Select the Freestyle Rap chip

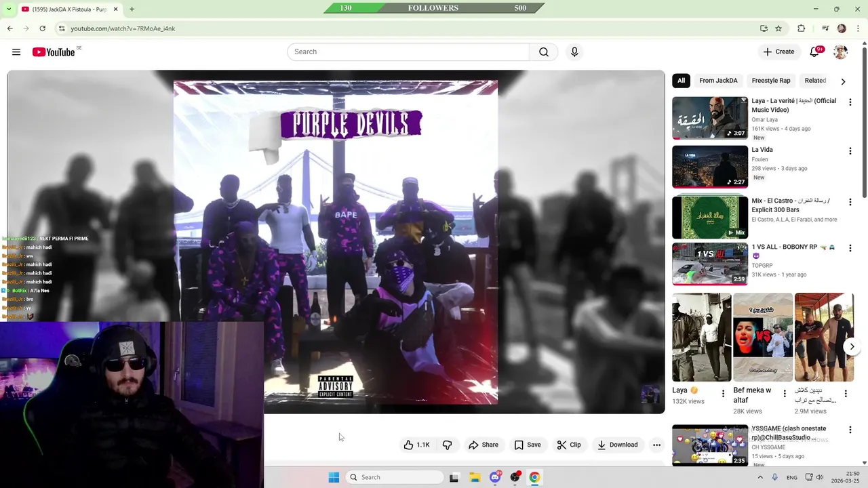click(x=771, y=81)
